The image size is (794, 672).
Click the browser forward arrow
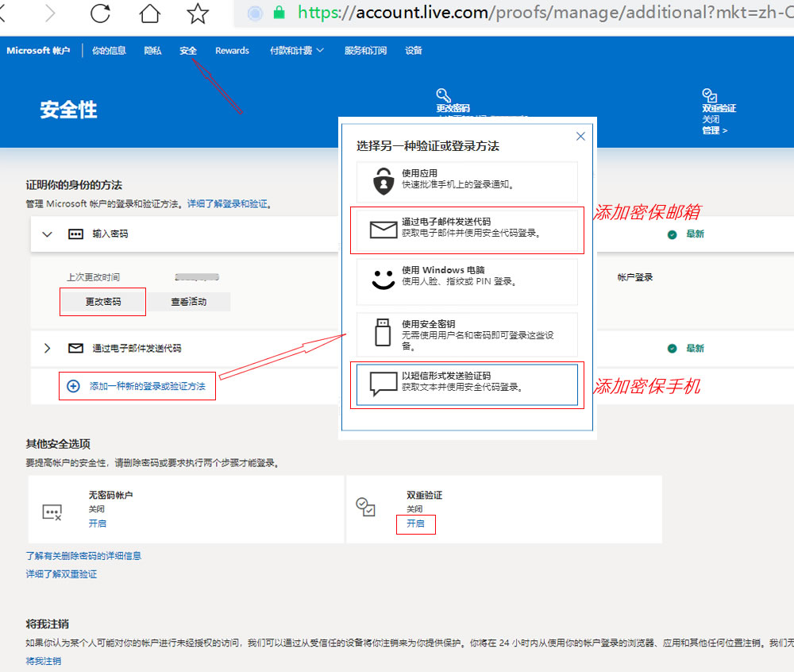point(49,14)
